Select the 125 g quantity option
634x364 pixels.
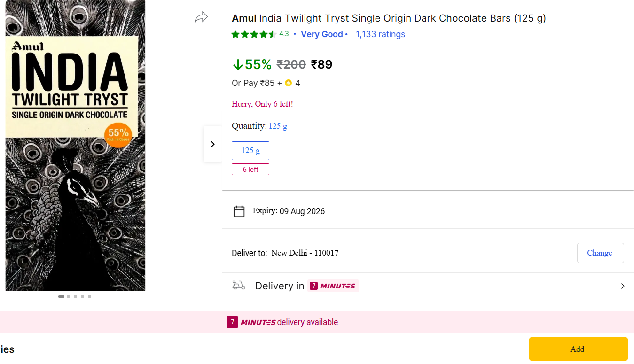(x=250, y=151)
